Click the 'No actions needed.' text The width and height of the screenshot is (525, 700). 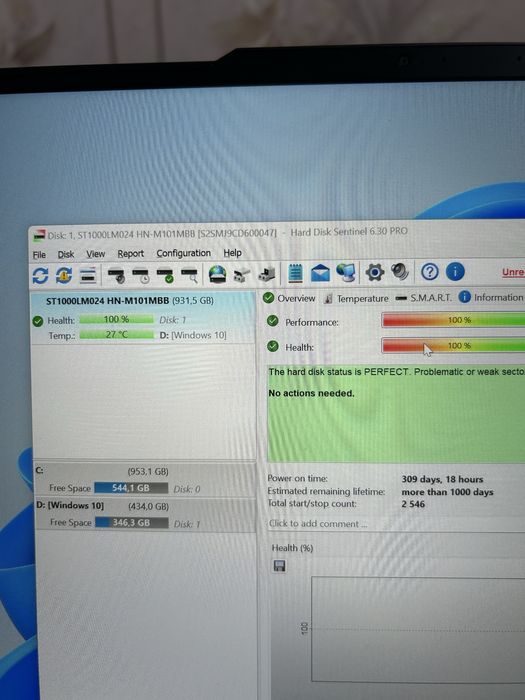tap(311, 393)
